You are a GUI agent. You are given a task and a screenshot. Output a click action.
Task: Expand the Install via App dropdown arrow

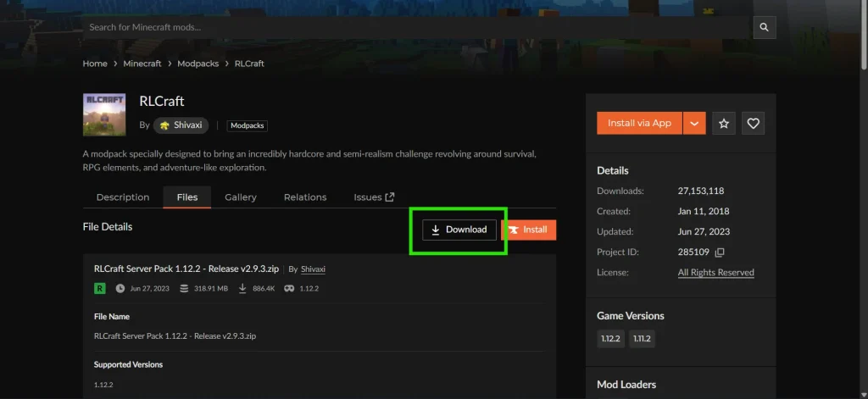tap(694, 124)
